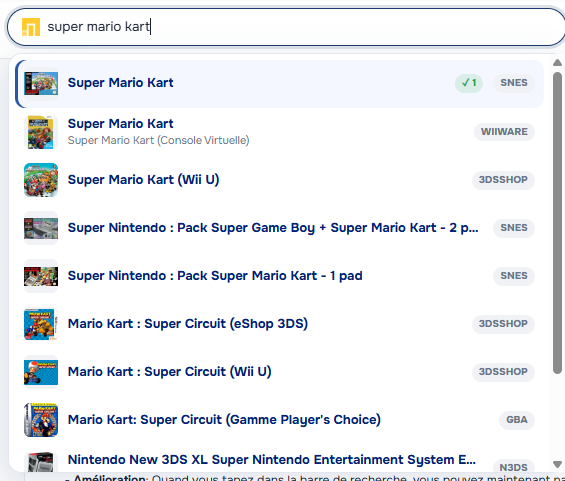565x481 pixels.
Task: Click the scrollbar down arrow
Action: 557,464
